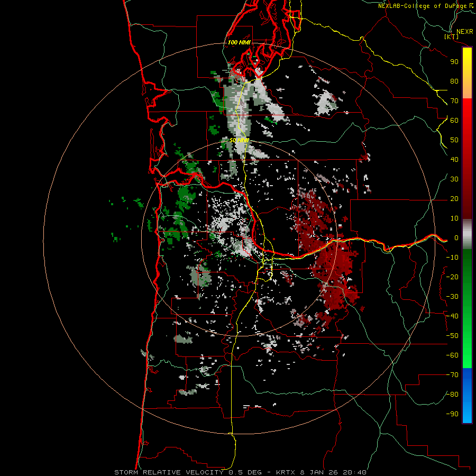The width and height of the screenshot is (476, 476).
Task: Click the gray zero-velocity segment of the color bar
Action: (x=467, y=234)
